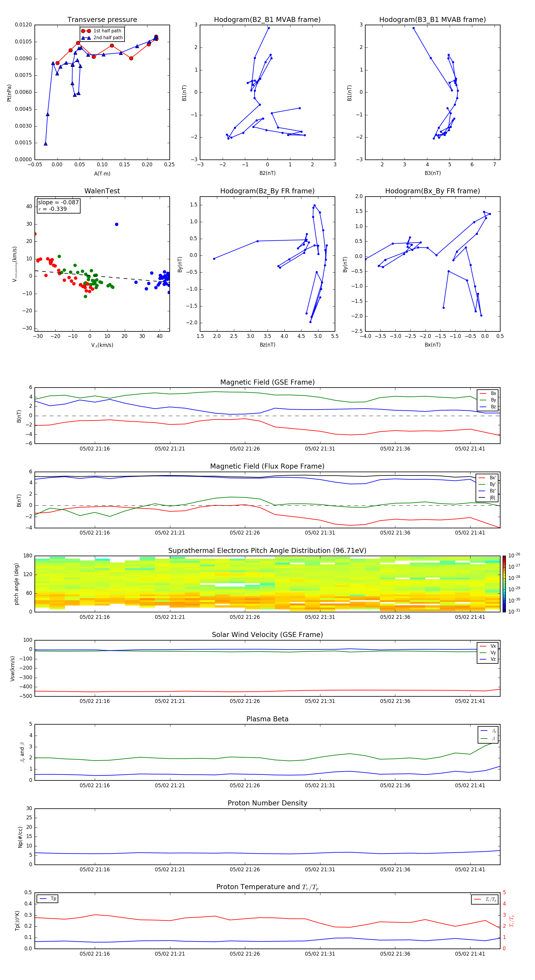Click the 'r = -0.339' annotation

click(x=52, y=209)
